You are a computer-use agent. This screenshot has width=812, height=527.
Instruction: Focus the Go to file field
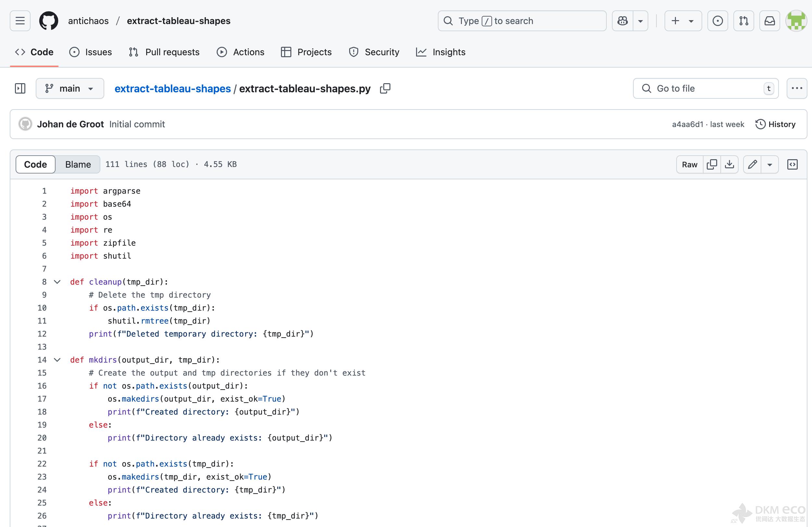705,88
